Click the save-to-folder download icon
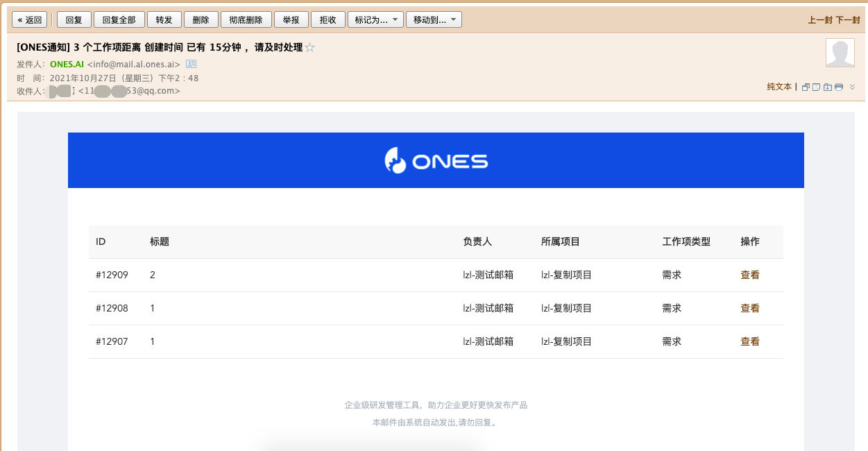The image size is (868, 451). (828, 87)
